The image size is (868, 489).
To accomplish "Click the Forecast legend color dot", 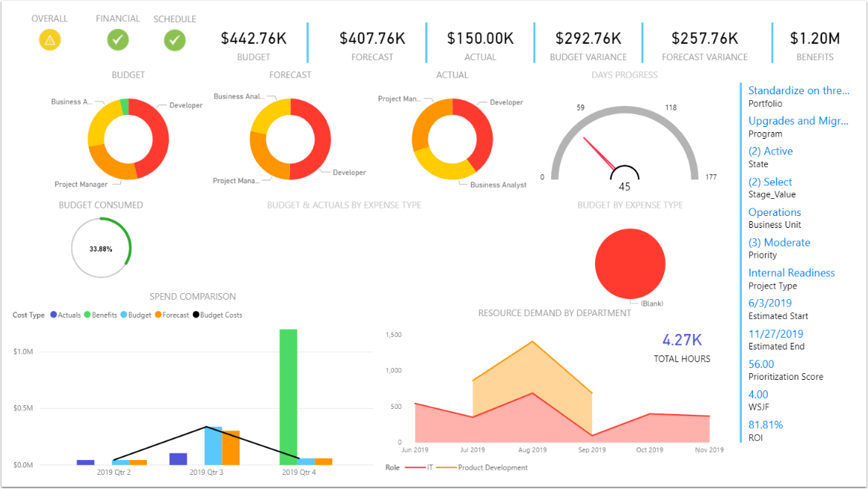I will pos(158,315).
